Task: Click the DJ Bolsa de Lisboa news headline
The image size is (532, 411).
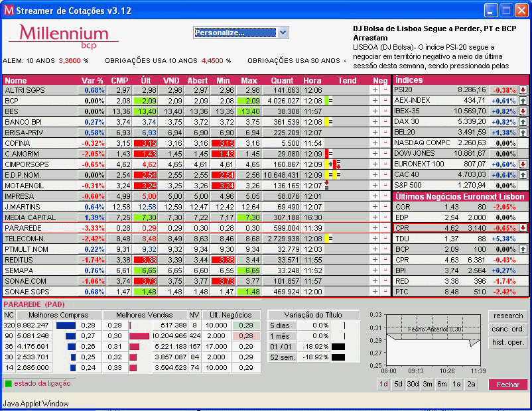Action: [434, 33]
